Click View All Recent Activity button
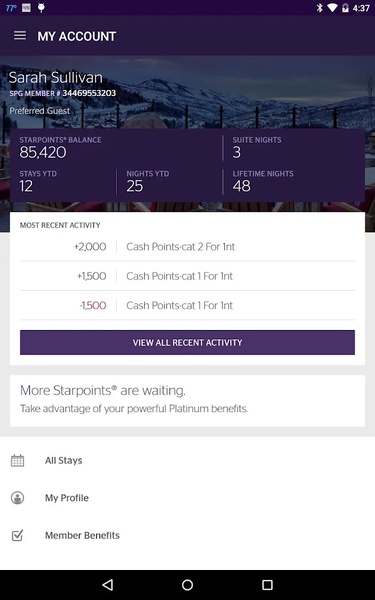 (x=188, y=342)
